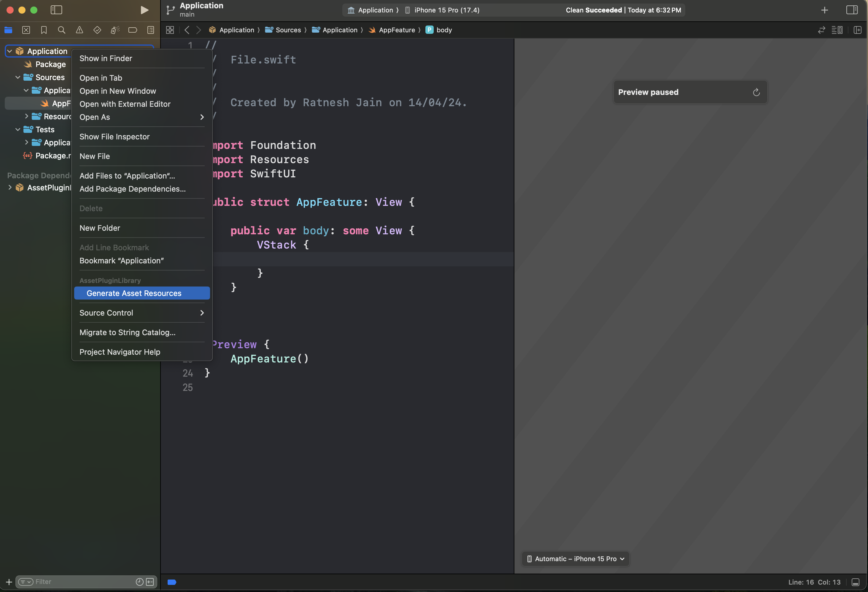Viewport: 868px width, 592px height.
Task: Open the Source Control submenu
Action: 142,313
